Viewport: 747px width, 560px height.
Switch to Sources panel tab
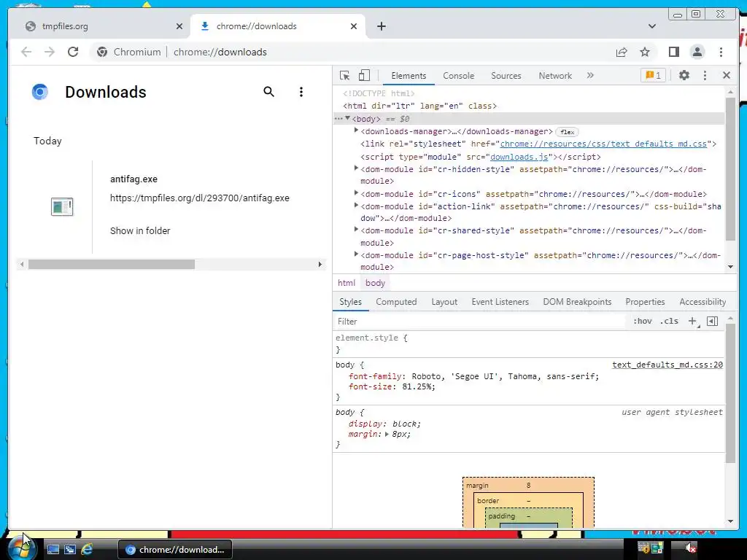506,76
